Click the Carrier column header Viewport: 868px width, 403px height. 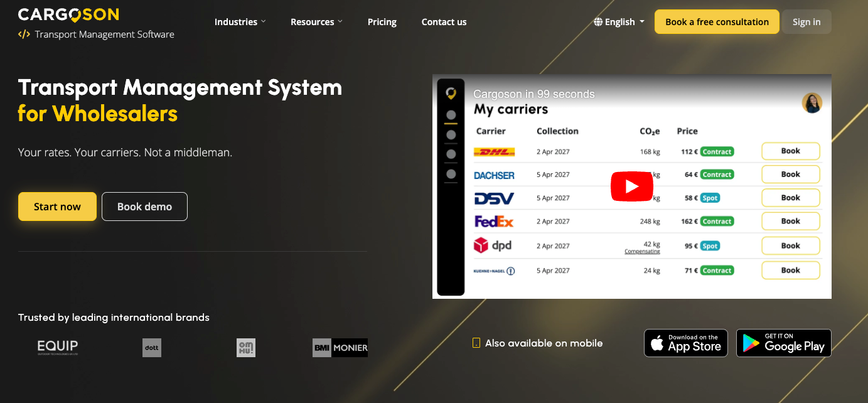click(x=491, y=131)
